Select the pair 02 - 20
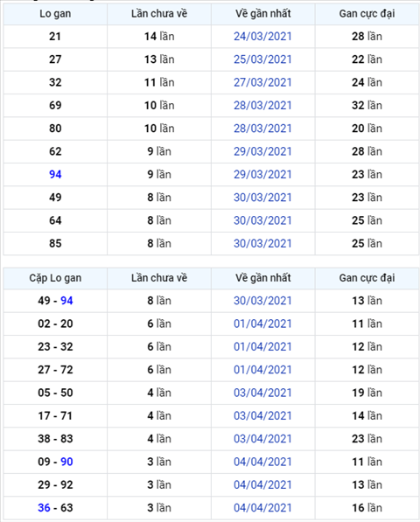Image resolution: width=420 pixels, height=522 pixels. coord(55,324)
